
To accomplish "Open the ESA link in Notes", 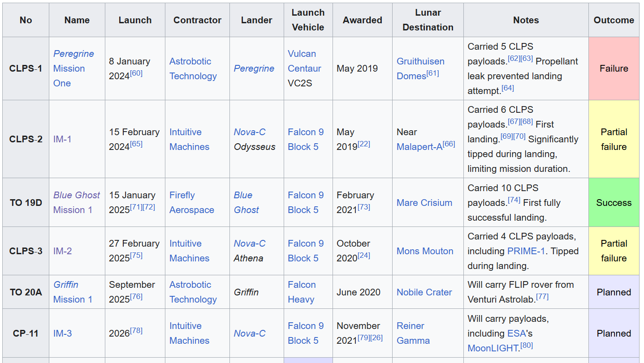I will coord(516,333).
